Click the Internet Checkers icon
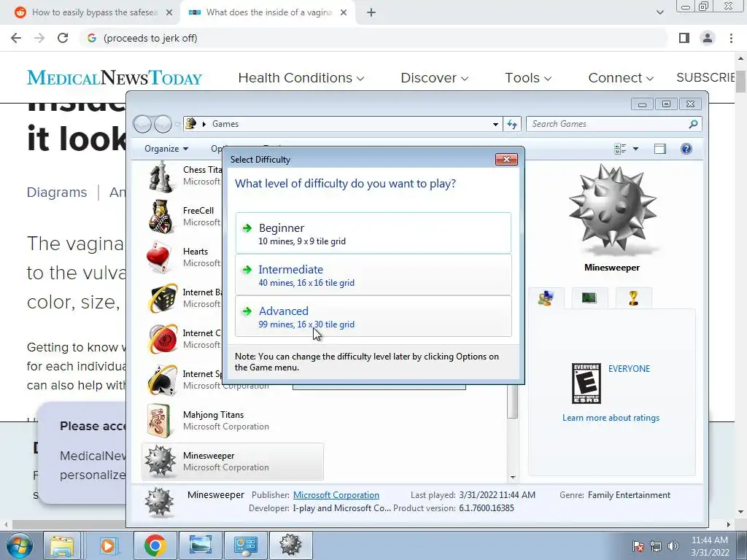Viewport: 747px width, 560px height. tap(162, 340)
